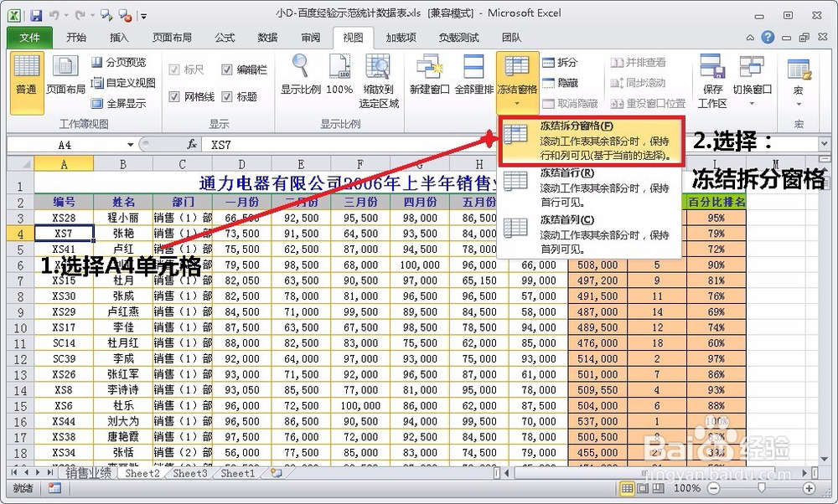This screenshot has width=838, height=504.
Task: Select column header D
Action: (x=241, y=164)
